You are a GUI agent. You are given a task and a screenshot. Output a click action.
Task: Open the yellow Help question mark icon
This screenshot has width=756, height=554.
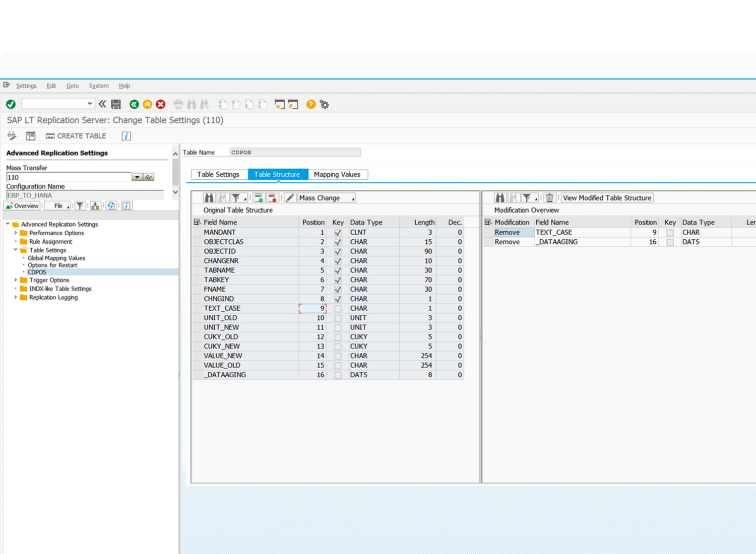click(311, 104)
